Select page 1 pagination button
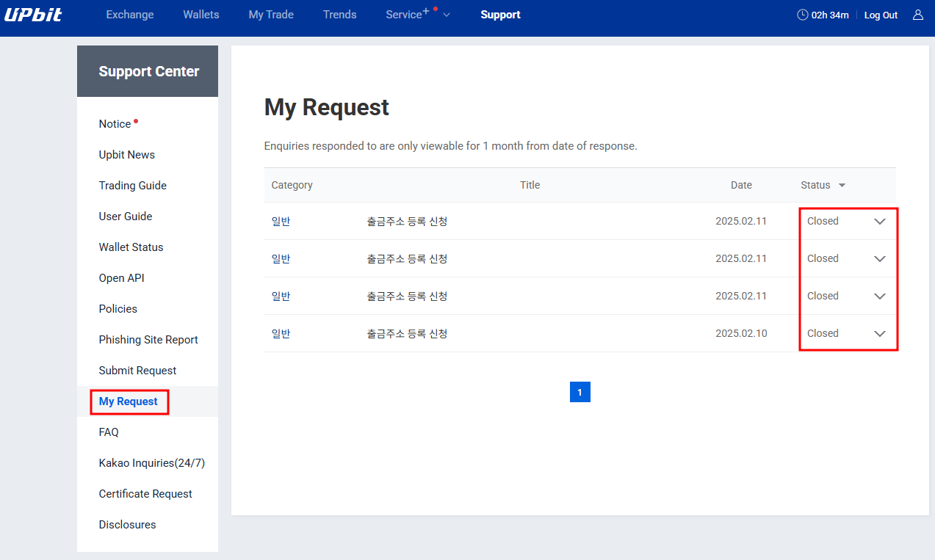 pyautogui.click(x=580, y=392)
